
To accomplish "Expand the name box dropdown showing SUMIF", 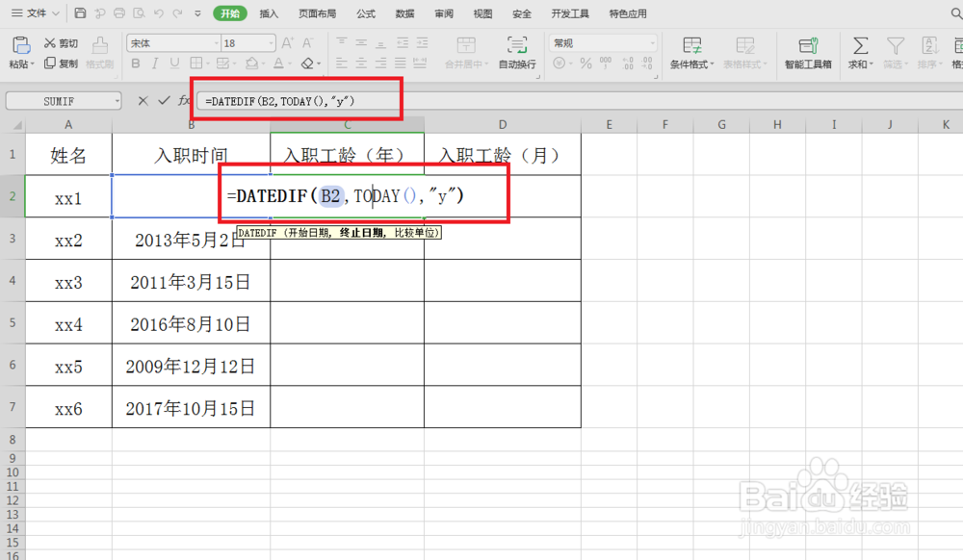I will pos(117,101).
